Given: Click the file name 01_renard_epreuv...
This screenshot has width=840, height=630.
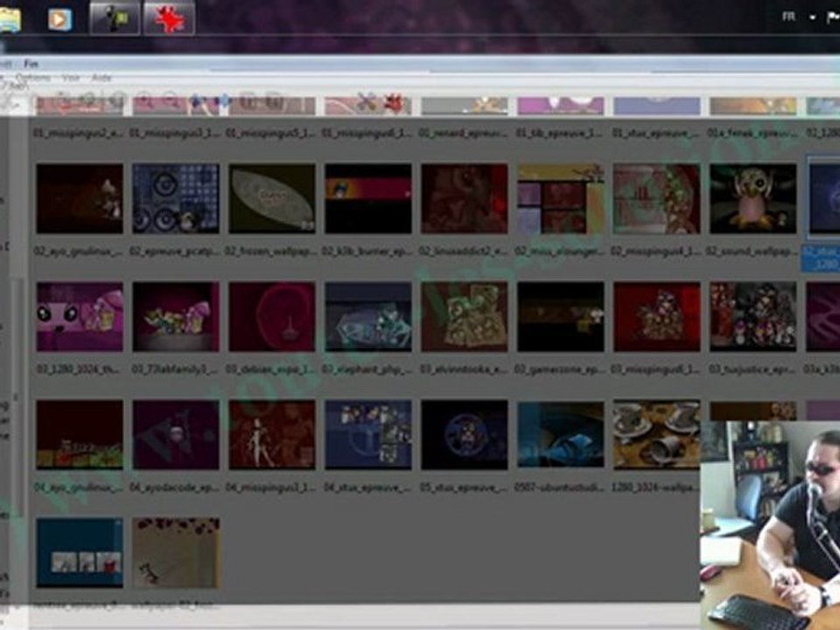Looking at the screenshot, I should (464, 133).
